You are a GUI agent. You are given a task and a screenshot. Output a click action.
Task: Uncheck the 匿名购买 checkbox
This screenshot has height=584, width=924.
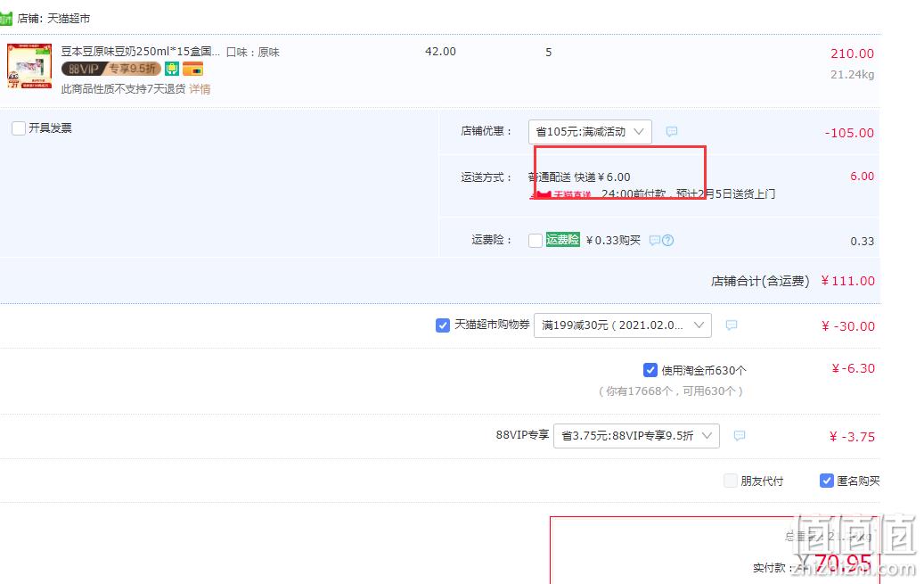coord(827,481)
